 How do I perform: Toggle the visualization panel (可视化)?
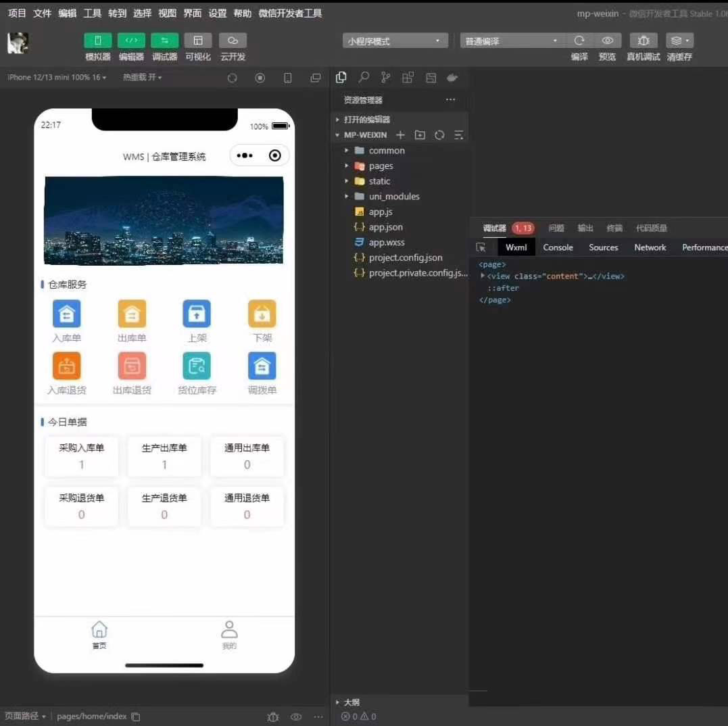point(198,41)
